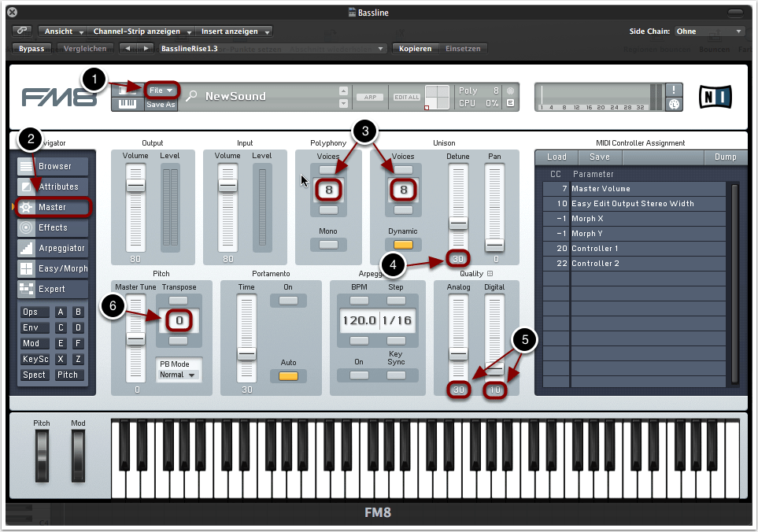Screen dimensions: 758x532
Task: Toggle Portamento Auto button
Action: [288, 376]
